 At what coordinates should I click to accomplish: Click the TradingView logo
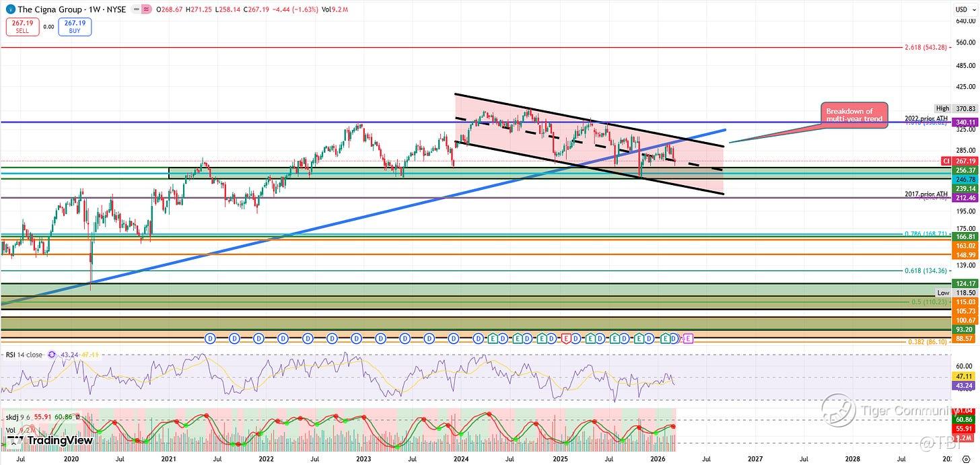(50, 440)
